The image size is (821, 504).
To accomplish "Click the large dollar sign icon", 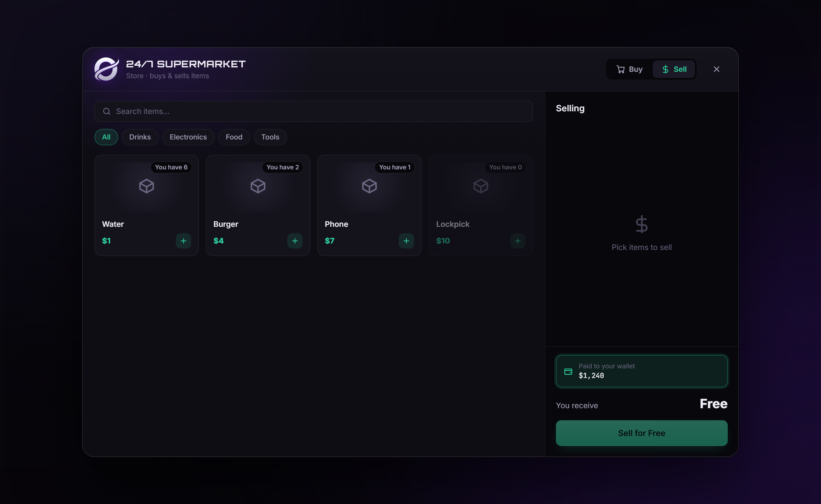I will click(641, 224).
